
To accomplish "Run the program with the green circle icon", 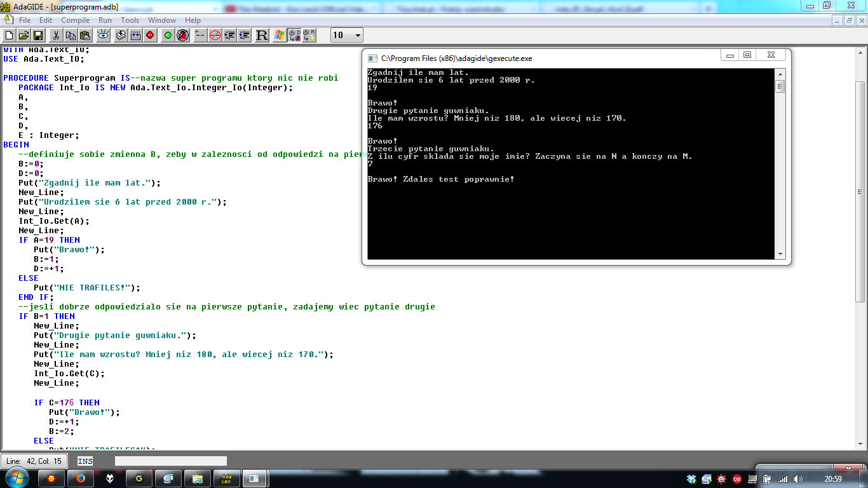I will (x=168, y=36).
